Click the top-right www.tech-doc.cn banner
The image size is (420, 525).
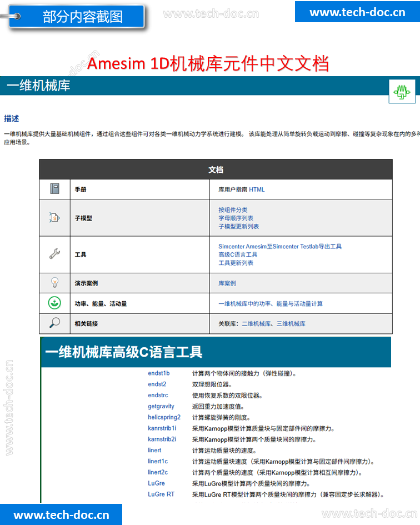(357, 12)
